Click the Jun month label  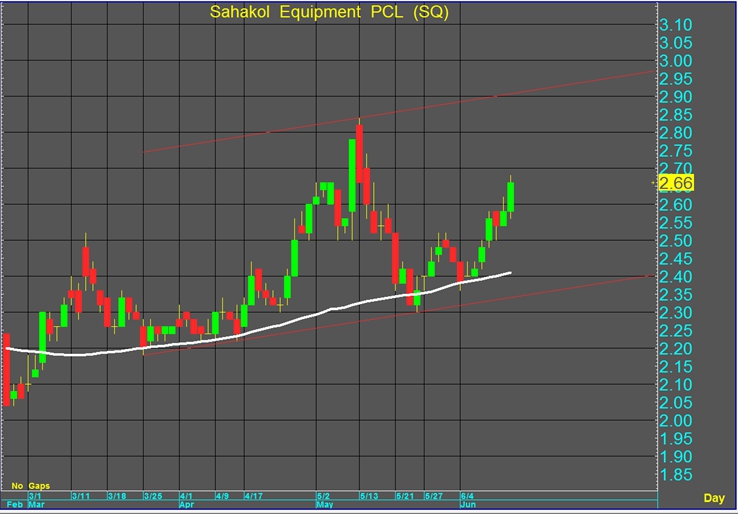468,504
